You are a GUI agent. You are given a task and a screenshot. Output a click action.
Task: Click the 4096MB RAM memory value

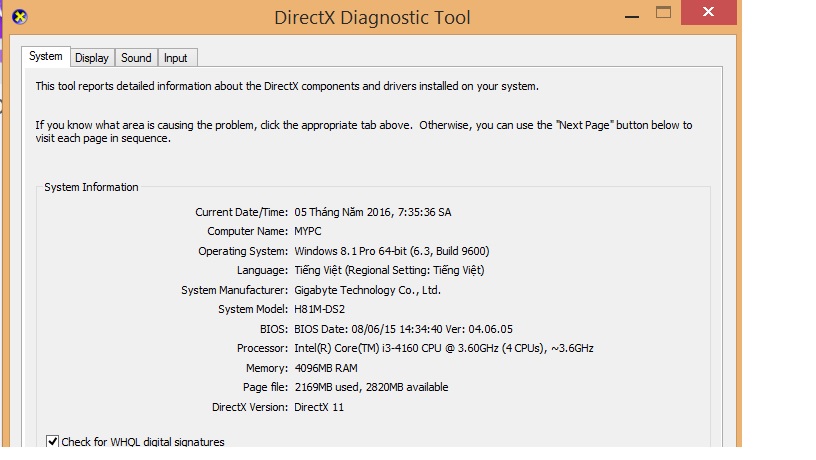coord(327,368)
